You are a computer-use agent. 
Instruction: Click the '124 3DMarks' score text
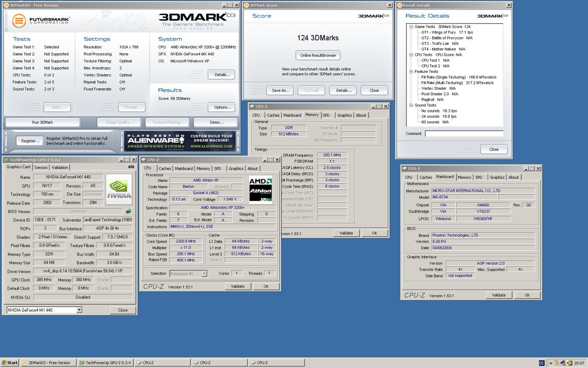tap(318, 38)
